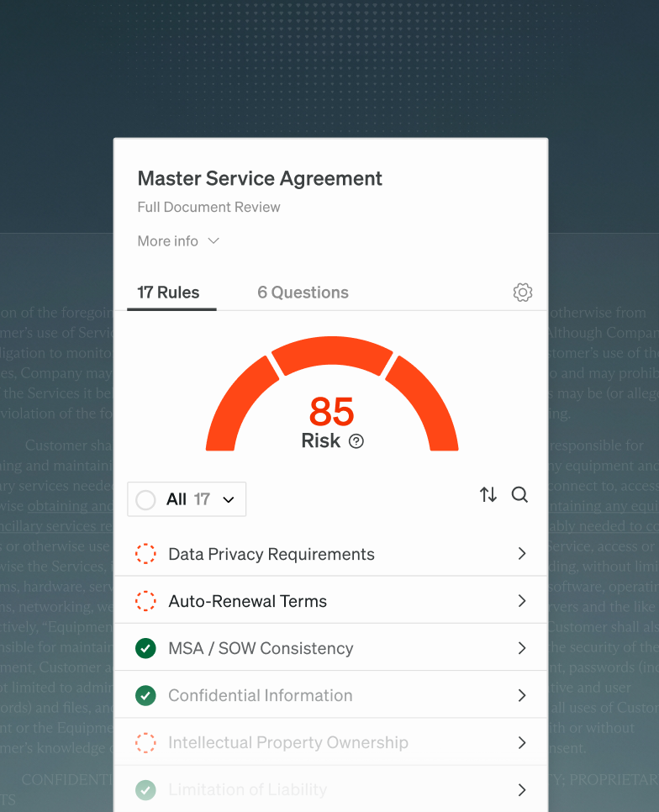This screenshot has width=659, height=812.
Task: Select Data Privacy Requirements rule text
Action: click(272, 554)
